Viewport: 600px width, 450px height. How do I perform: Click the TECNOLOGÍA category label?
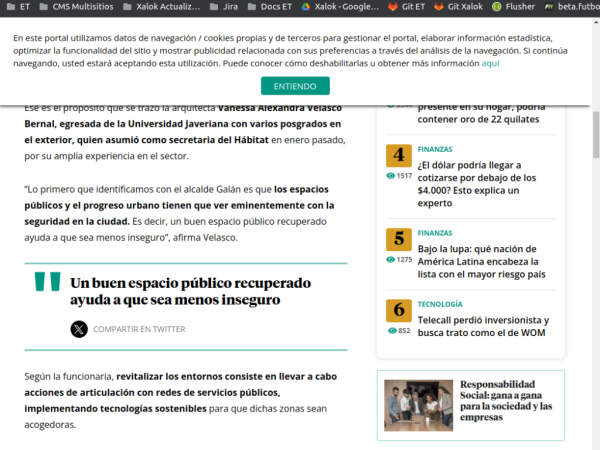(x=440, y=304)
